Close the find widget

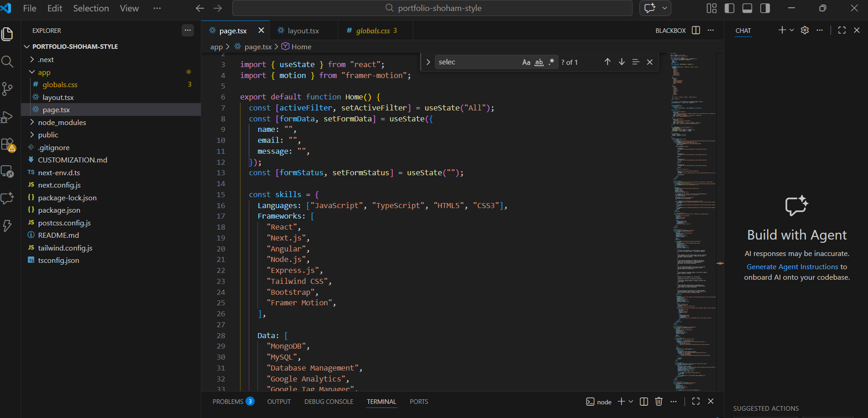click(x=650, y=62)
